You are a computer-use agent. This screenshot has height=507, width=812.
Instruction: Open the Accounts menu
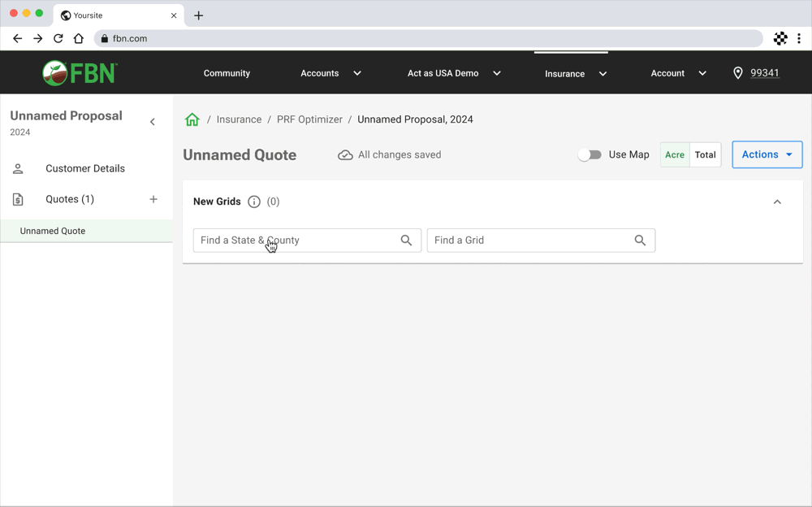click(x=319, y=73)
